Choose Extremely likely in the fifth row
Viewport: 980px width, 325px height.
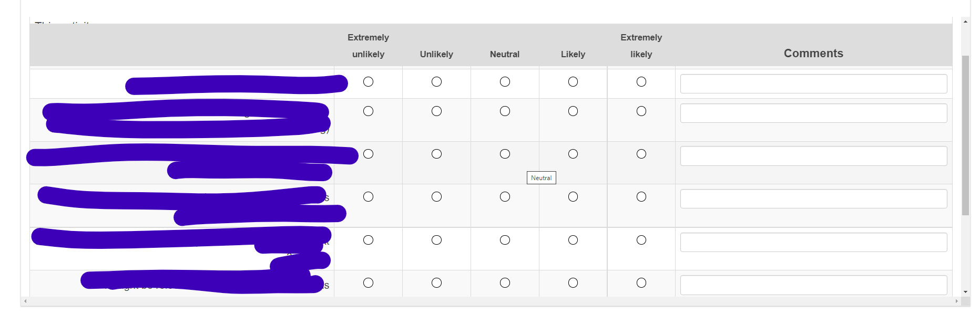point(641,240)
